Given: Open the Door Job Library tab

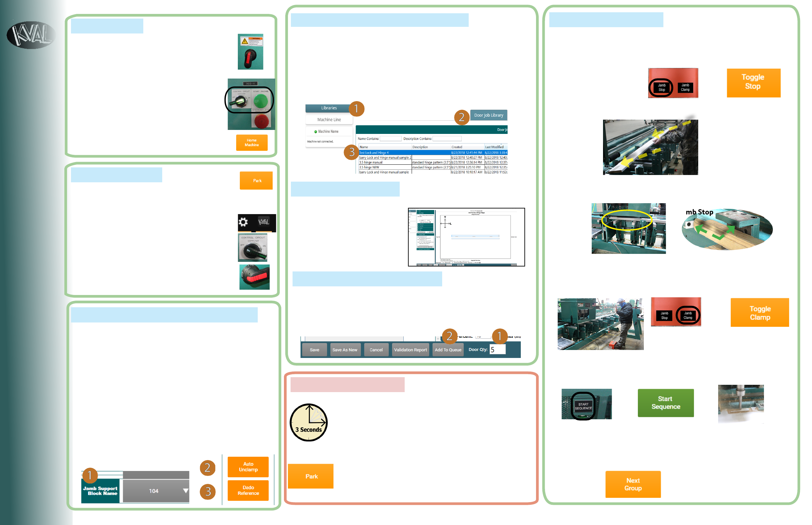Looking at the screenshot, I should [x=488, y=115].
